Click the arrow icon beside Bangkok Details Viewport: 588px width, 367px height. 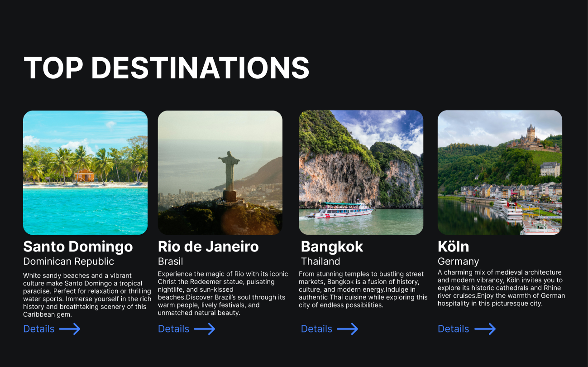coord(348,329)
